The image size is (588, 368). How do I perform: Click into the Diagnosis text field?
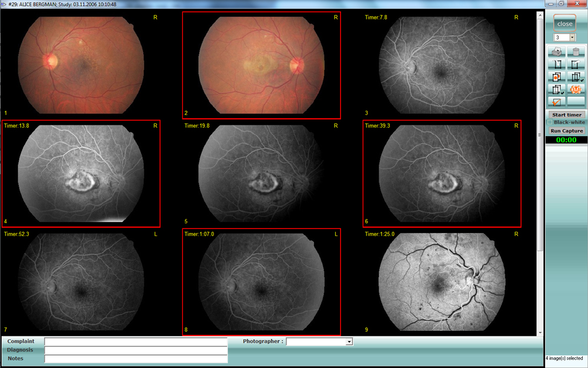coord(135,350)
